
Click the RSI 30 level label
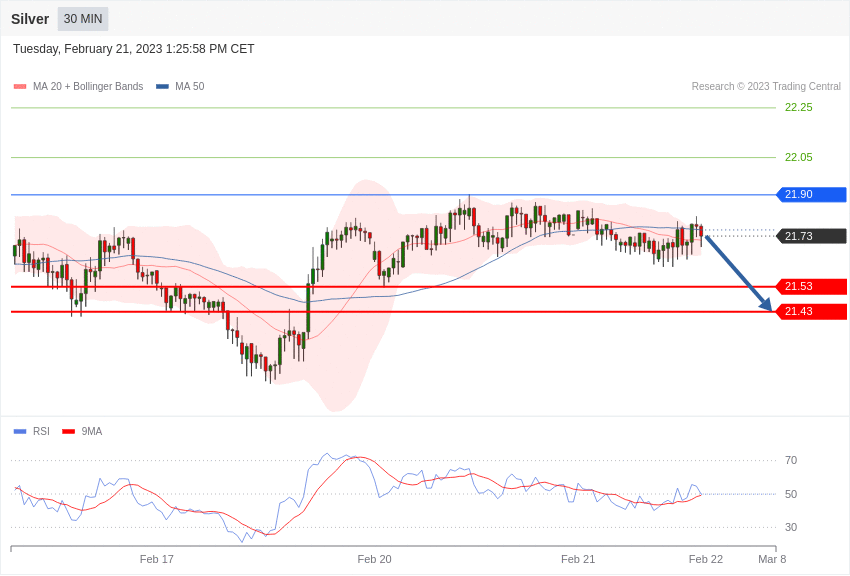[791, 527]
